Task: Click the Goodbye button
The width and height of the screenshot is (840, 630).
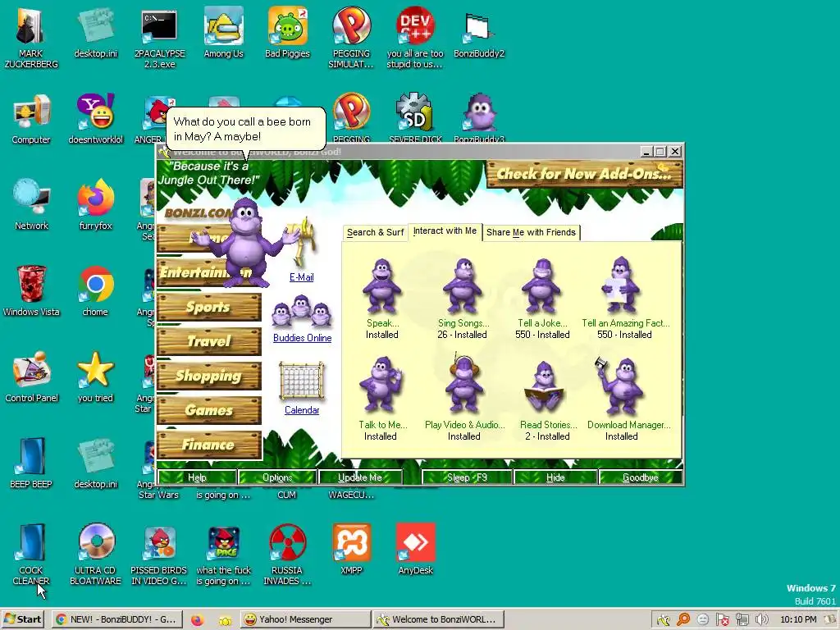Action: click(640, 477)
